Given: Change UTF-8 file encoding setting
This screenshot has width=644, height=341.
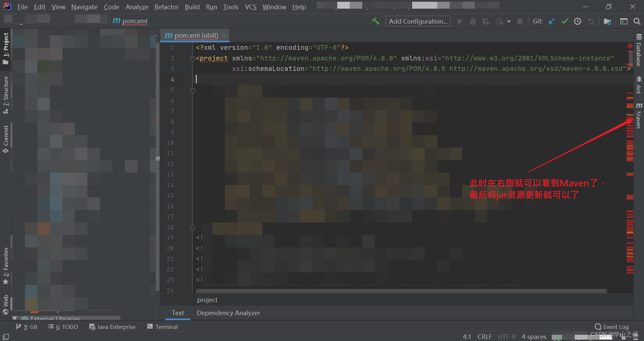Looking at the screenshot, I should click(507, 337).
